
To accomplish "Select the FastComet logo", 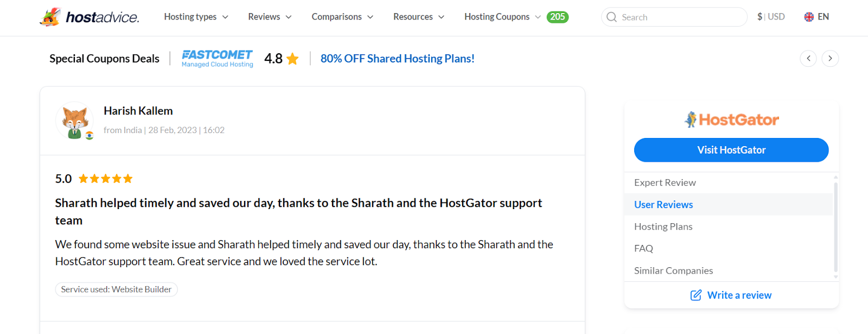I will coord(216,58).
